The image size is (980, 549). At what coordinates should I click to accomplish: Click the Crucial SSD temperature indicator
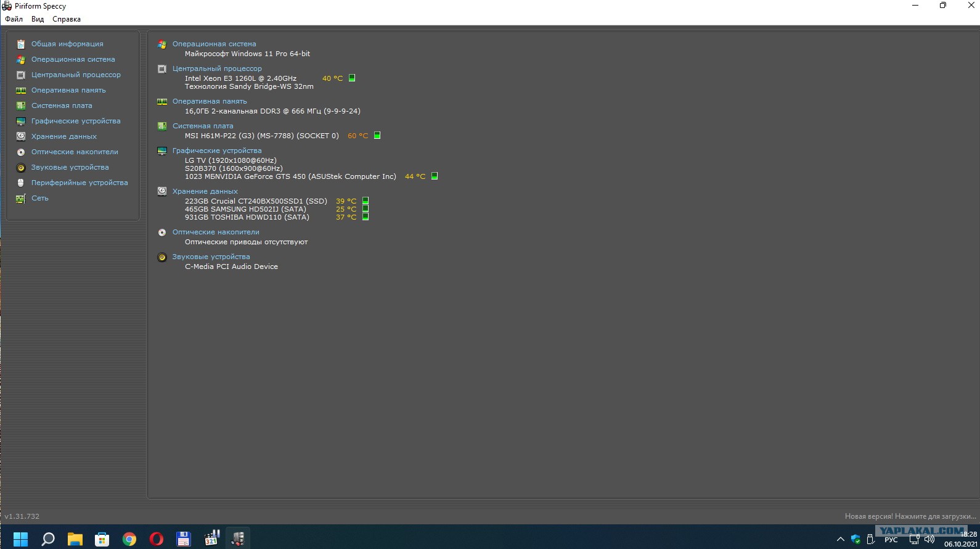pyautogui.click(x=365, y=200)
